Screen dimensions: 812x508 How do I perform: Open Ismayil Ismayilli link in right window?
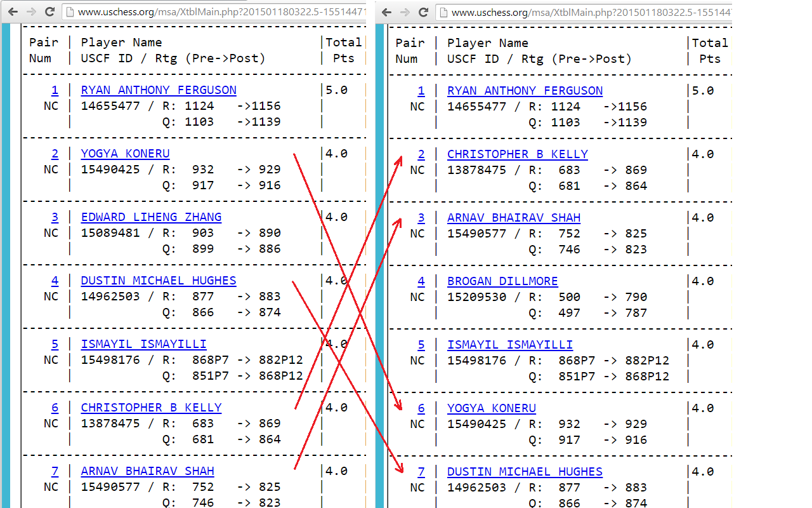(x=509, y=345)
